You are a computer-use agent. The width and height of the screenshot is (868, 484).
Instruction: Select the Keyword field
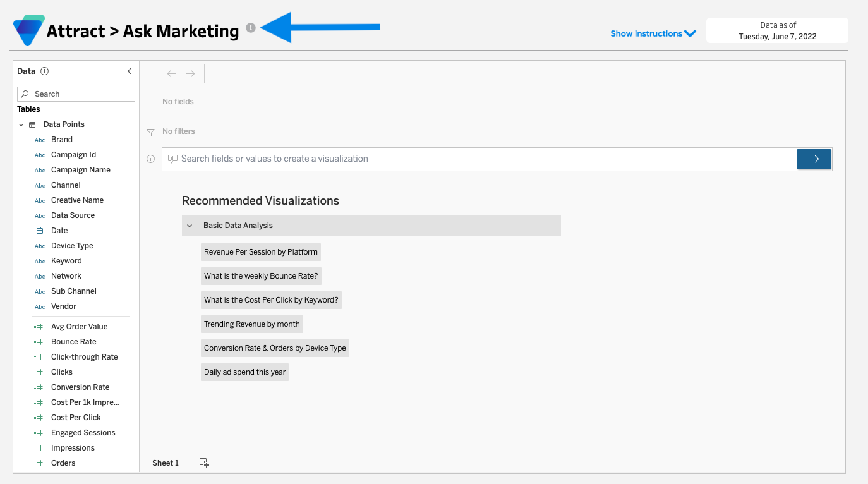(66, 261)
